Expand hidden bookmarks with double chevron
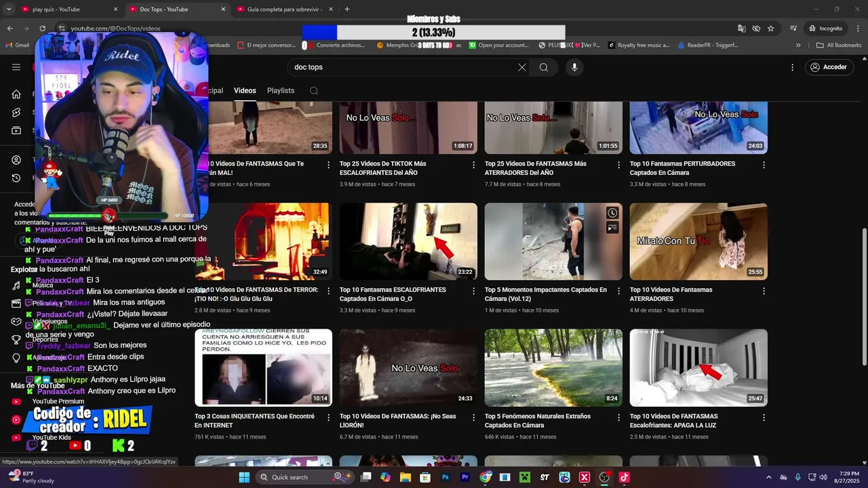The image size is (868, 488). pyautogui.click(x=798, y=45)
